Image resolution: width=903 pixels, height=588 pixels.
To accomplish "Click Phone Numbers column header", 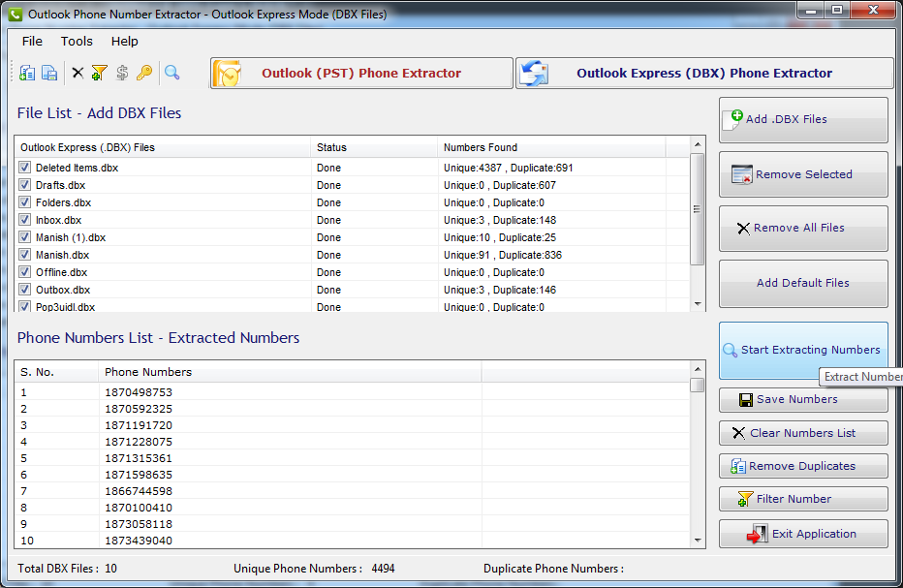I will [x=291, y=372].
